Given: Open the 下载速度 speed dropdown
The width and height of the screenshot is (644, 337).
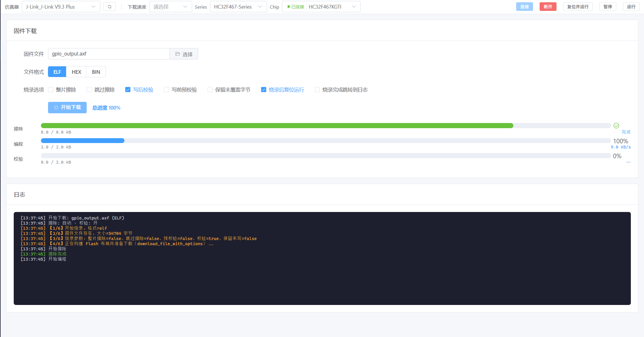Looking at the screenshot, I should pyautogui.click(x=170, y=7).
